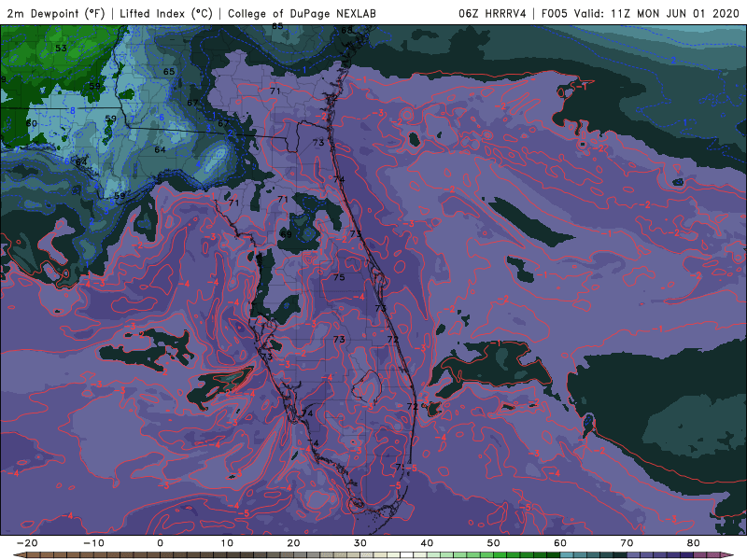This screenshot has width=747, height=560.
Task: Click the '69' dewpoint value on the map
Action: [x=286, y=234]
